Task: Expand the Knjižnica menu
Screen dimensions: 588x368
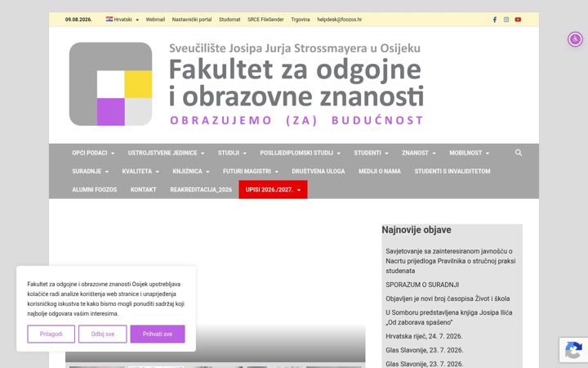Action: tap(191, 171)
